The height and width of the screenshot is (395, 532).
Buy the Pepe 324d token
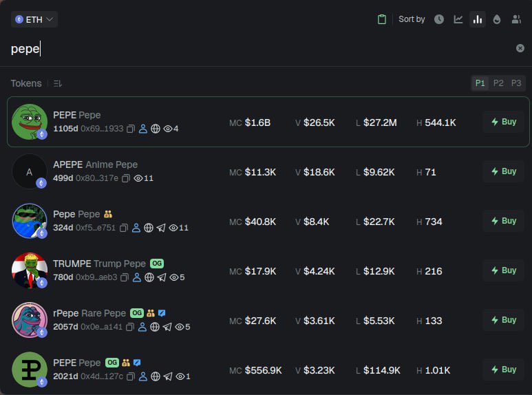504,221
